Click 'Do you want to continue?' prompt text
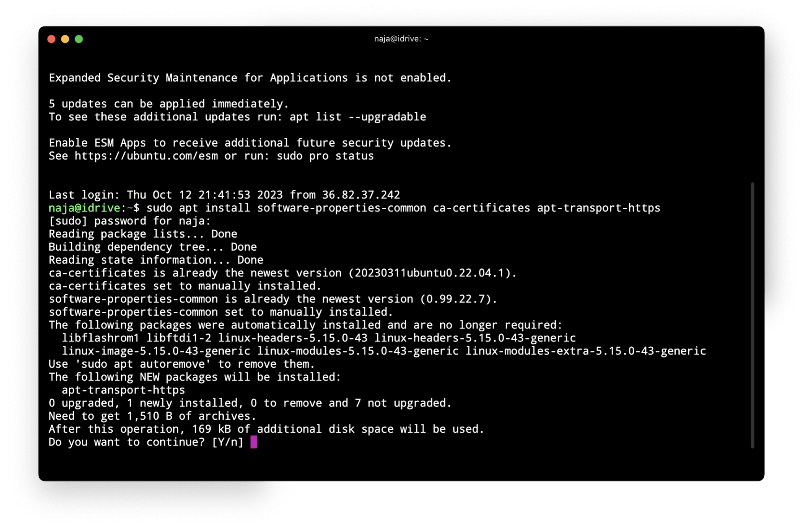803x532 pixels. [127, 442]
